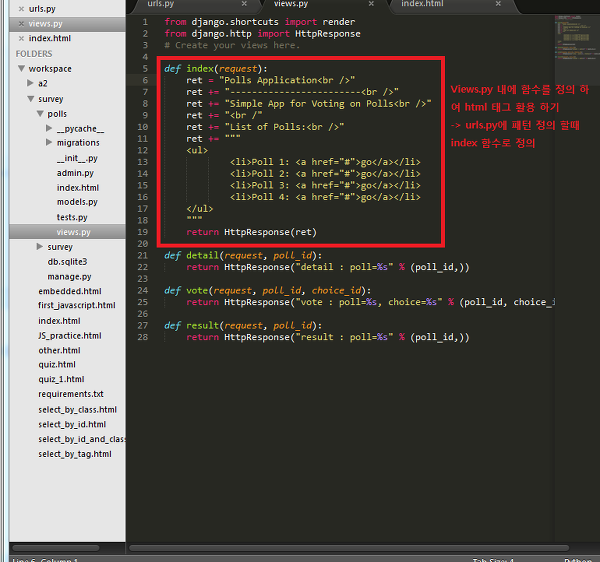Open tests.py in sidebar

pyautogui.click(x=72, y=217)
